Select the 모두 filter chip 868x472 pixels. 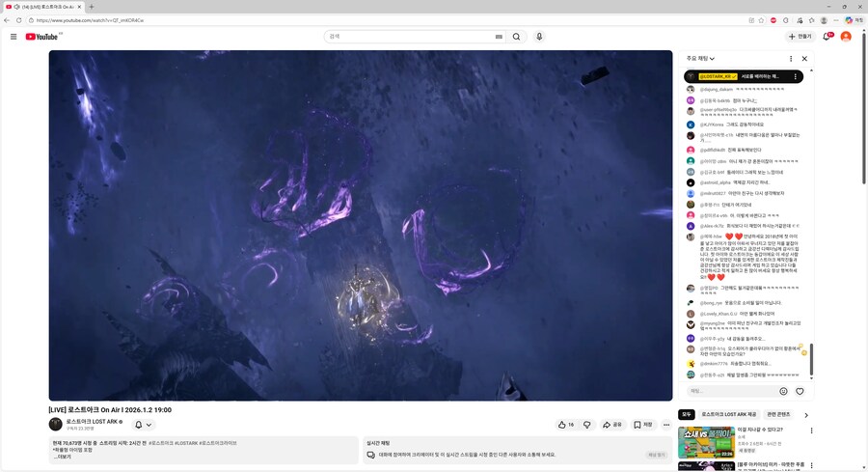coord(687,414)
